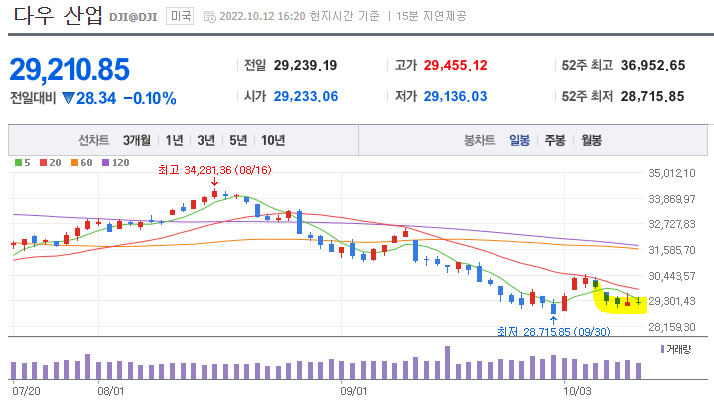Click the blue down-triangle change indicator
714x410 pixels.
click(68, 98)
